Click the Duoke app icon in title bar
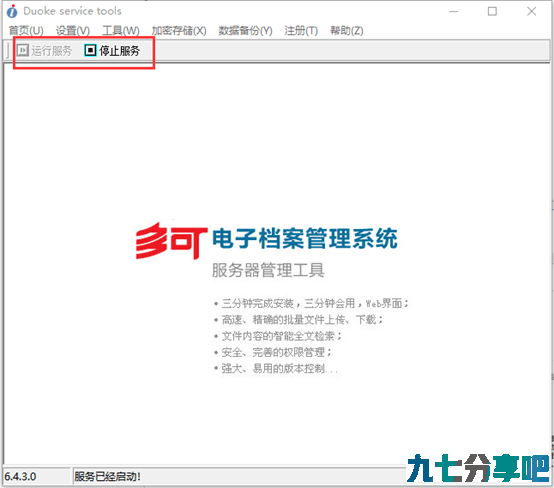Screen dimensions: 554x488 [x=12, y=11]
